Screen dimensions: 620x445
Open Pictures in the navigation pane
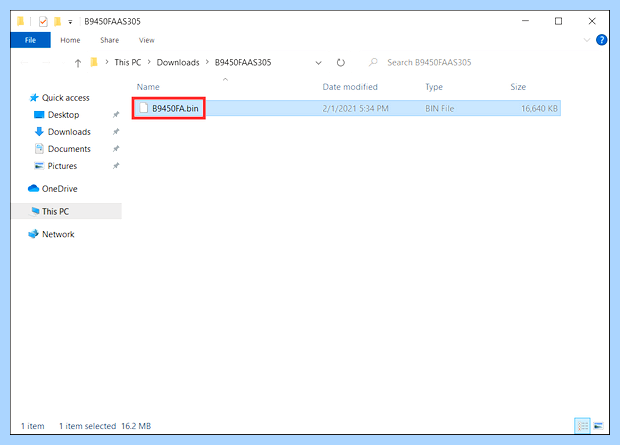pyautogui.click(x=55, y=166)
